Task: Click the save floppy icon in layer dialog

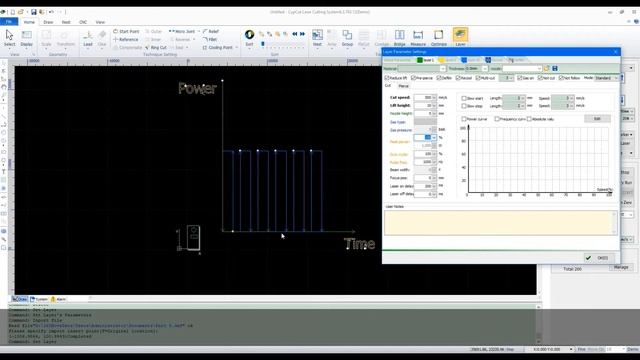Action: coord(555,69)
